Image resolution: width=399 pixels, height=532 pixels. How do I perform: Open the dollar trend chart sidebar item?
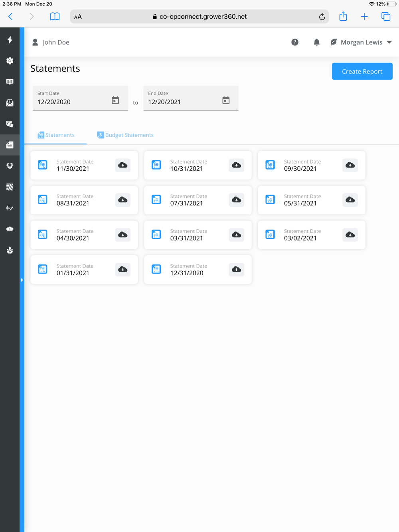[10, 208]
